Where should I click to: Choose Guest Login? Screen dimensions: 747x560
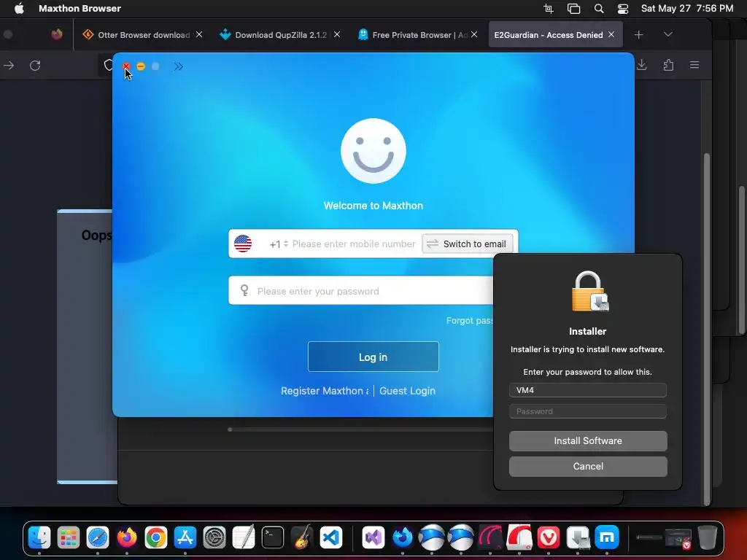407,391
